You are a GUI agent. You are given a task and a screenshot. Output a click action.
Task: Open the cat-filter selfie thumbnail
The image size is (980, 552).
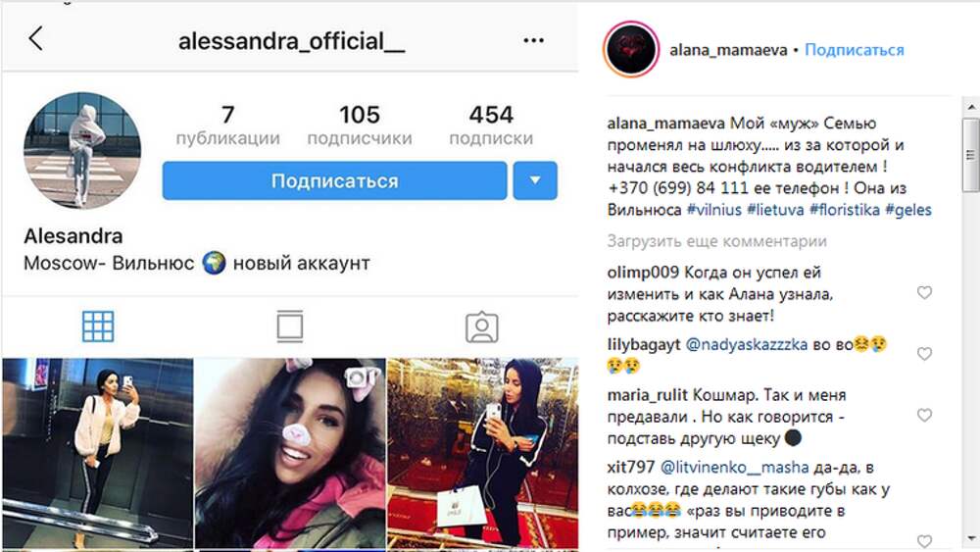[290, 454]
